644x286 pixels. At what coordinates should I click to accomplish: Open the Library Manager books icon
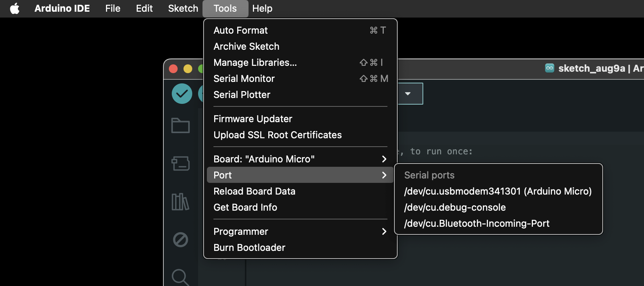click(180, 202)
